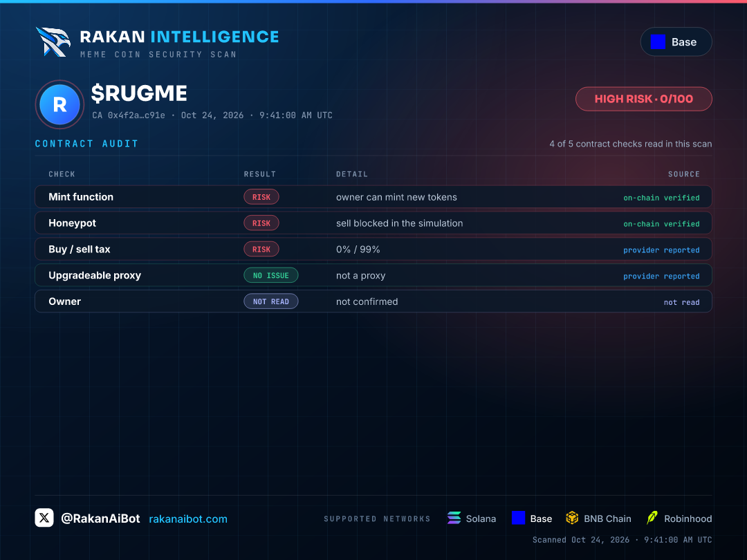The width and height of the screenshot is (747, 560).
Task: Click 'on-chain verified' source for Mint function
Action: [x=662, y=198]
